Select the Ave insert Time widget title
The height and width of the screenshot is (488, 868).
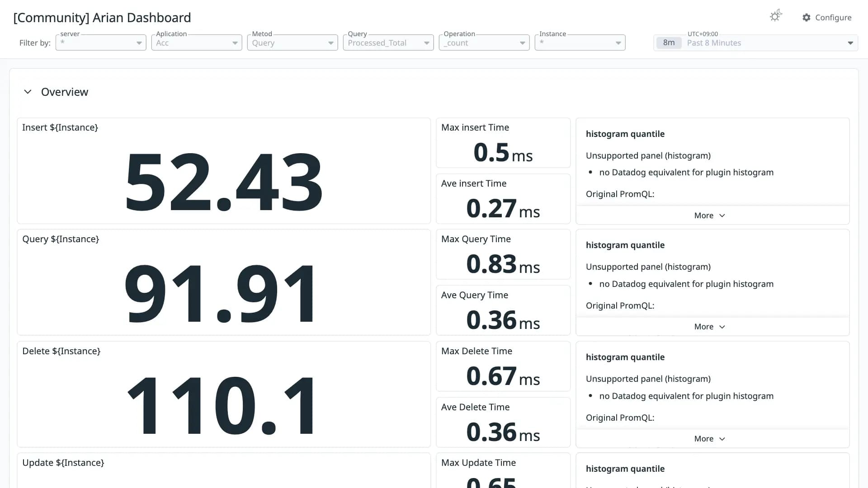click(x=474, y=183)
